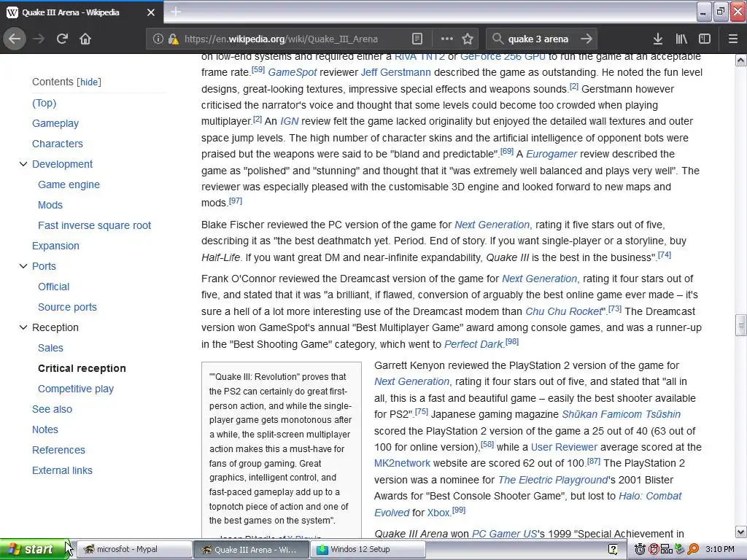
Task: Open citation reference [97]
Action: [x=236, y=201]
